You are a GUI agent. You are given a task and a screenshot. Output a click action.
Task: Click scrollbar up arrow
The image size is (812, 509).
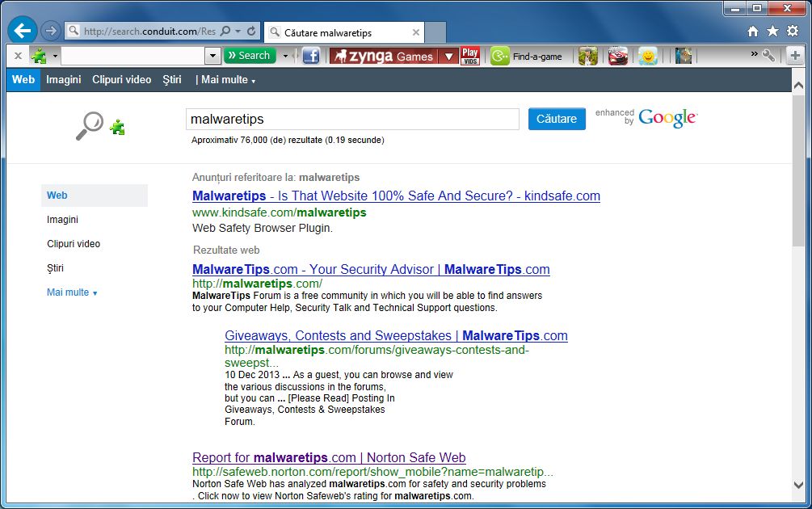pyautogui.click(x=798, y=85)
